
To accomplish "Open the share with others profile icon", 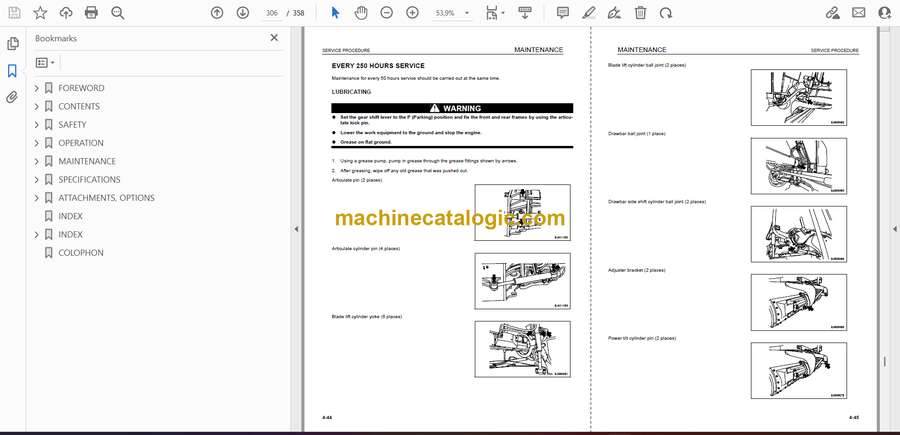I will tap(885, 13).
